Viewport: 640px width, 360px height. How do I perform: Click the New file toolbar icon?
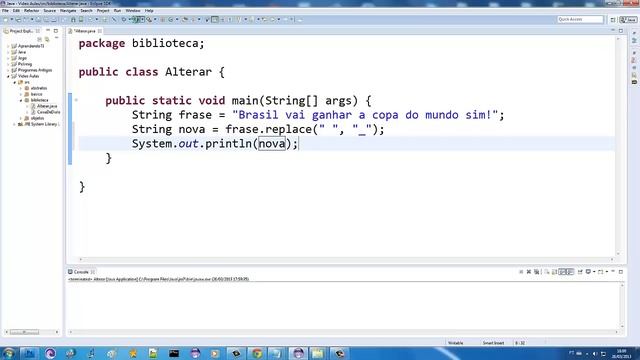coord(6,20)
